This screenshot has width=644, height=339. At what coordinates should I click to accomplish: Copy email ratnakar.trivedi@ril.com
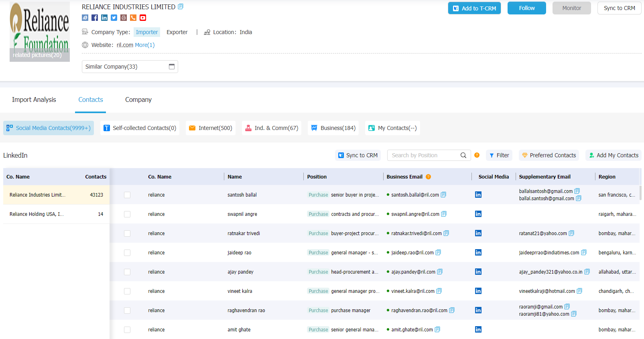pos(446,233)
